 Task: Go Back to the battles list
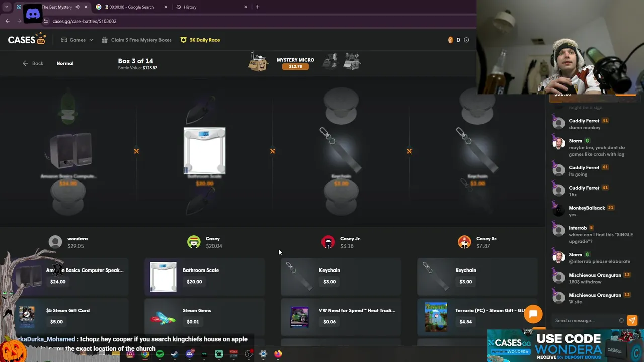pos(33,63)
